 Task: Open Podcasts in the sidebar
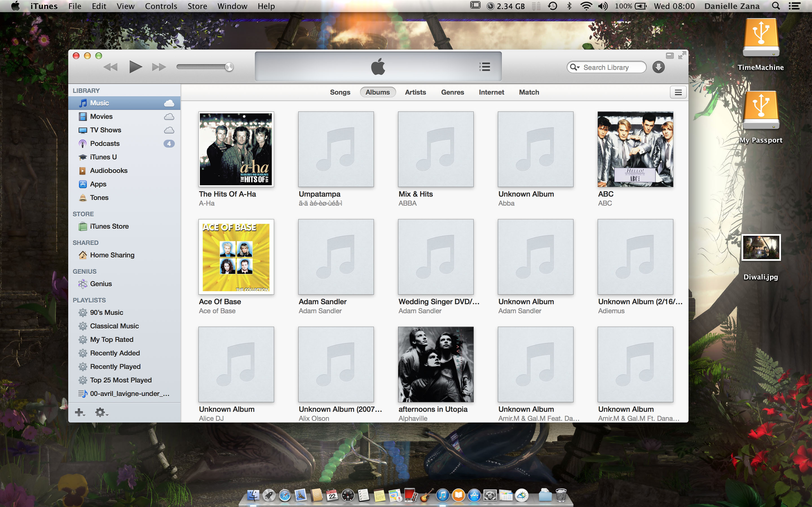pyautogui.click(x=105, y=144)
